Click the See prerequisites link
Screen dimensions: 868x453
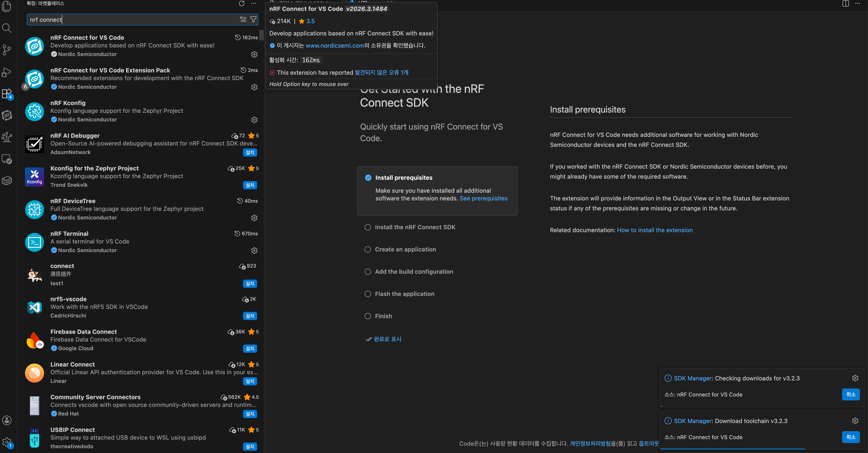tap(483, 198)
